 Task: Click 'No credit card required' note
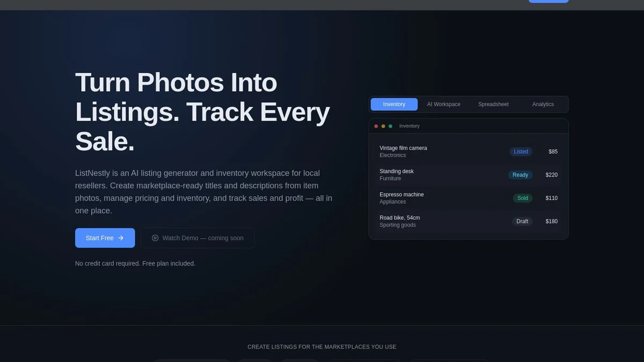[135, 263]
